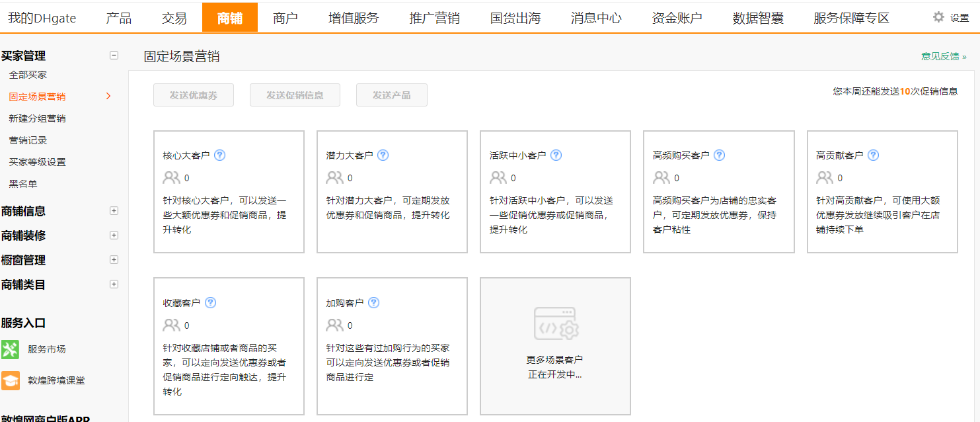The height and width of the screenshot is (422, 980).
Task: Click the 发送优惠券 button
Action: point(194,95)
